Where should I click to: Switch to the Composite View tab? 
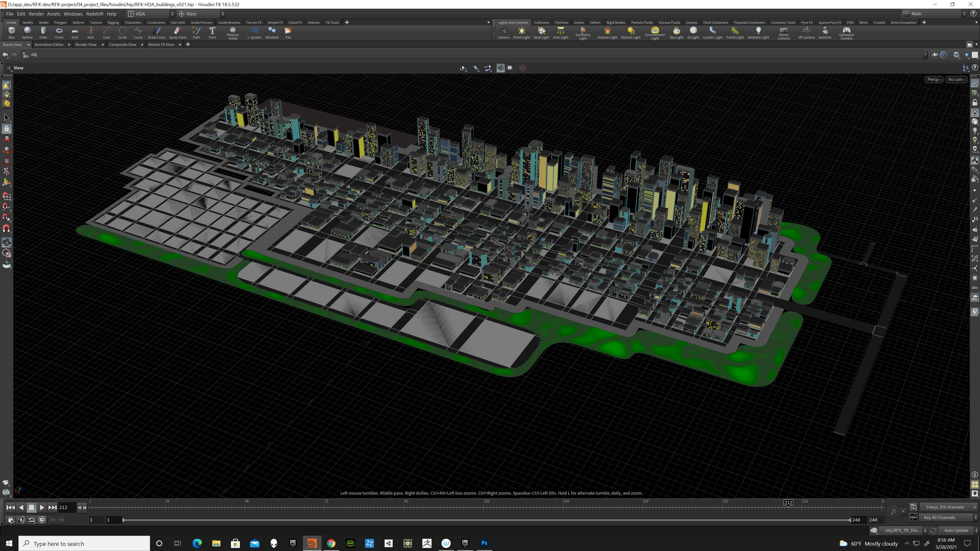[x=122, y=44]
